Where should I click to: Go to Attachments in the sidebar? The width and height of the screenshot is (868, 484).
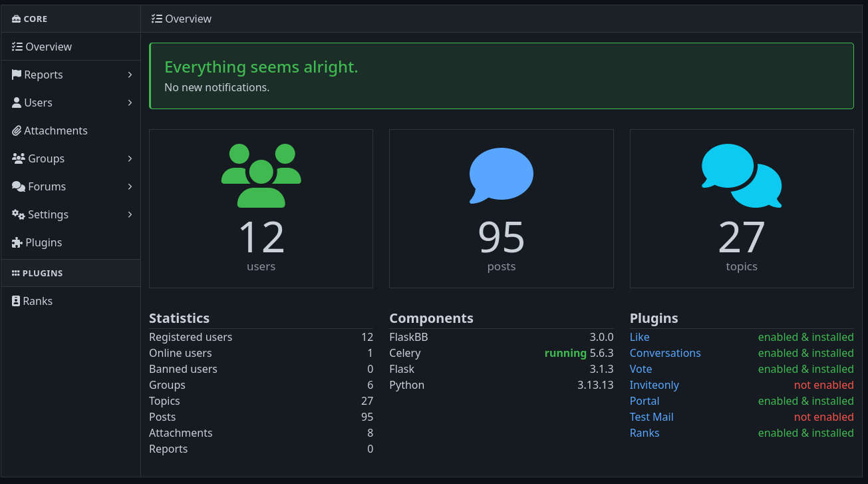(x=71, y=130)
